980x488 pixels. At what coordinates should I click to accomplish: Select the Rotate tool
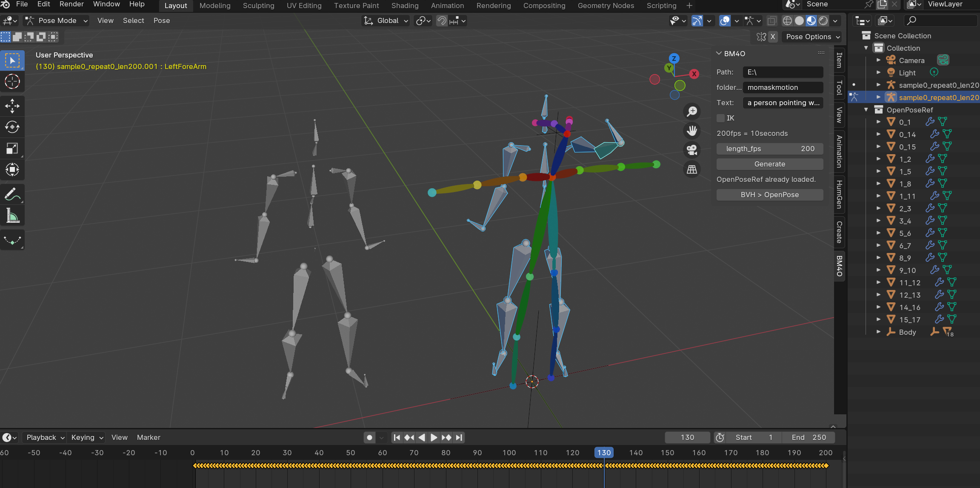tap(12, 127)
